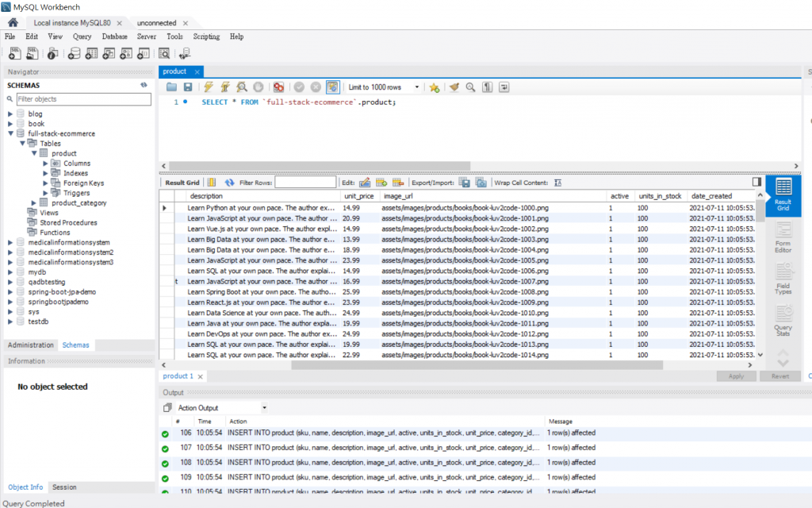The image size is (812, 508).
Task: Run EXPLAIN on the current statement
Action: [241, 87]
